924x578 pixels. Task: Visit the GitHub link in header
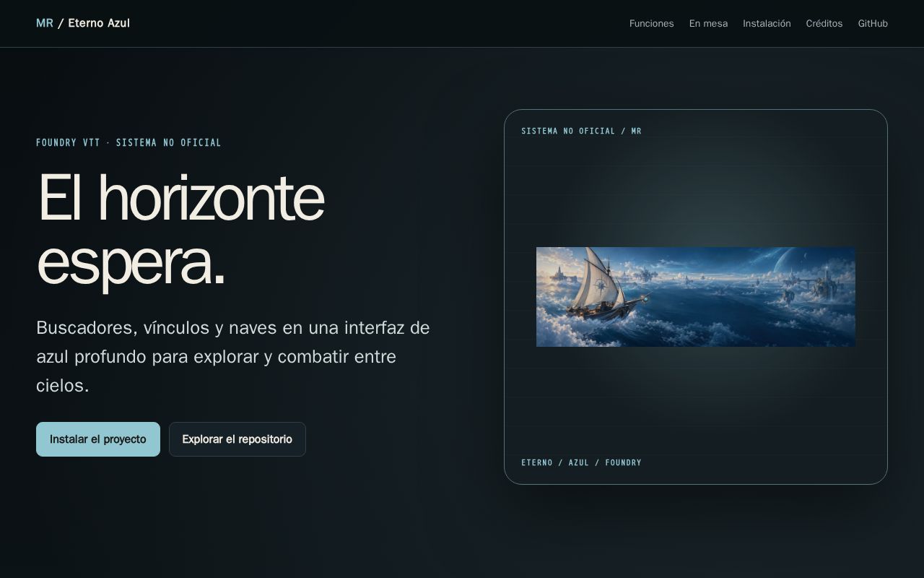pyautogui.click(x=873, y=24)
